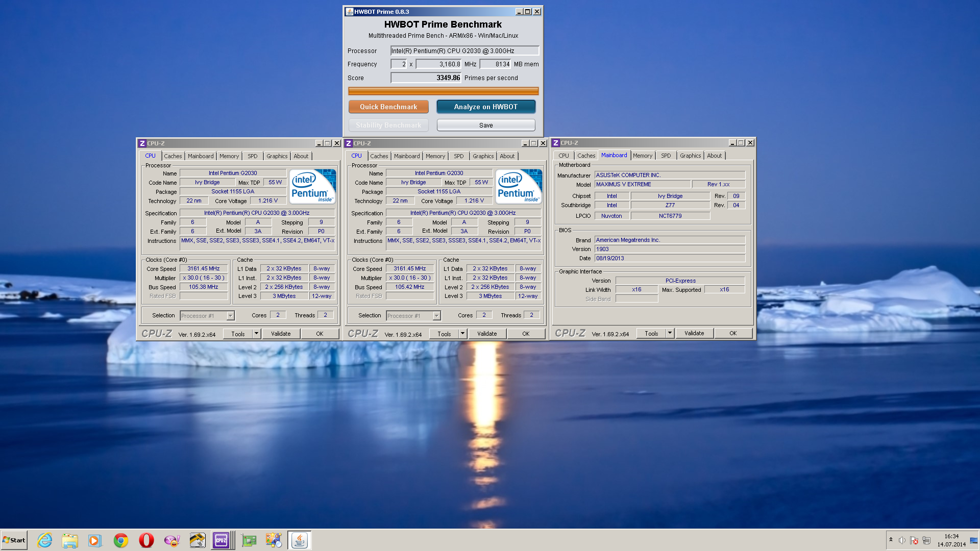Open the Windows Explorer folder icon
Image resolution: width=980 pixels, height=551 pixels.
click(x=70, y=540)
